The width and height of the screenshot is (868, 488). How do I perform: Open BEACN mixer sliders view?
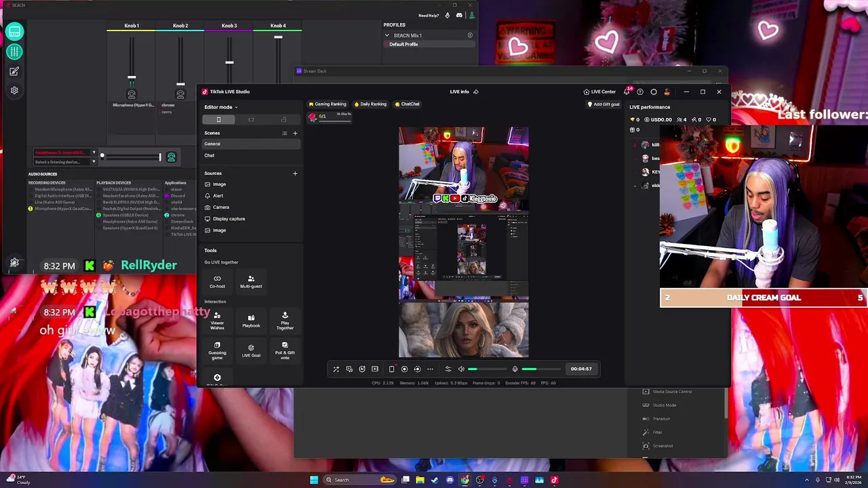point(14,52)
